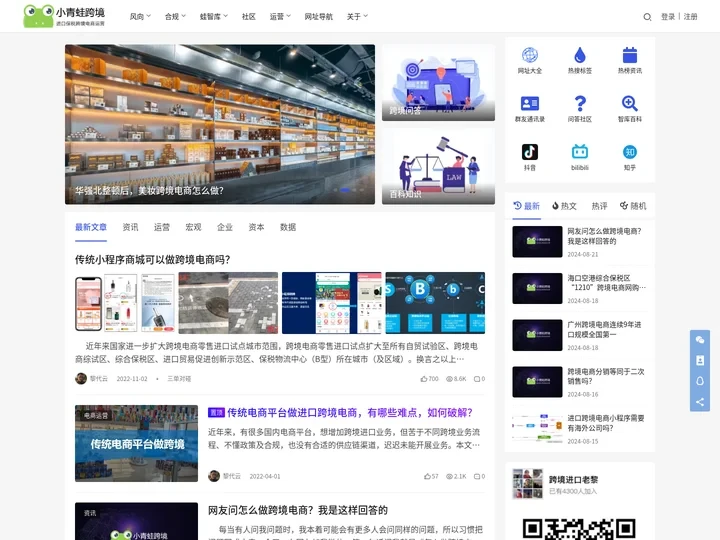
Task: Open the 热榜资讯 calendar icon
Action: tap(630, 55)
